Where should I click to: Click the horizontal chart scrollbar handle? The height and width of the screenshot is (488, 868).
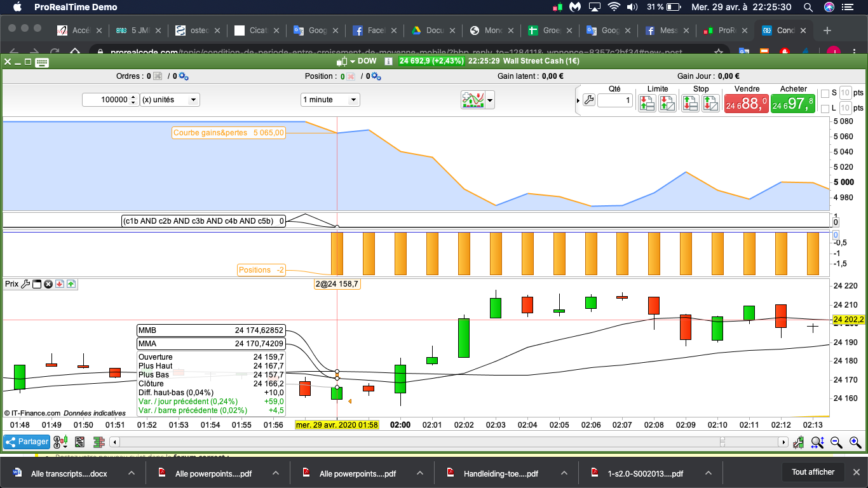[x=722, y=442]
